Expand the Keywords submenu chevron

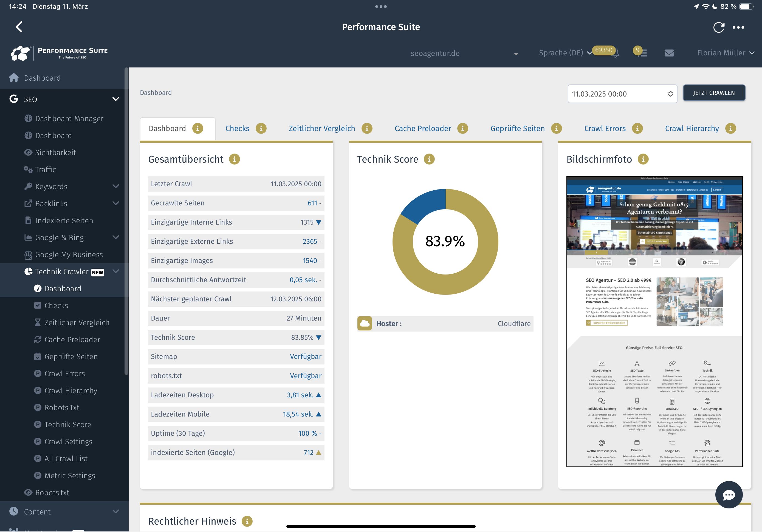pos(115,186)
